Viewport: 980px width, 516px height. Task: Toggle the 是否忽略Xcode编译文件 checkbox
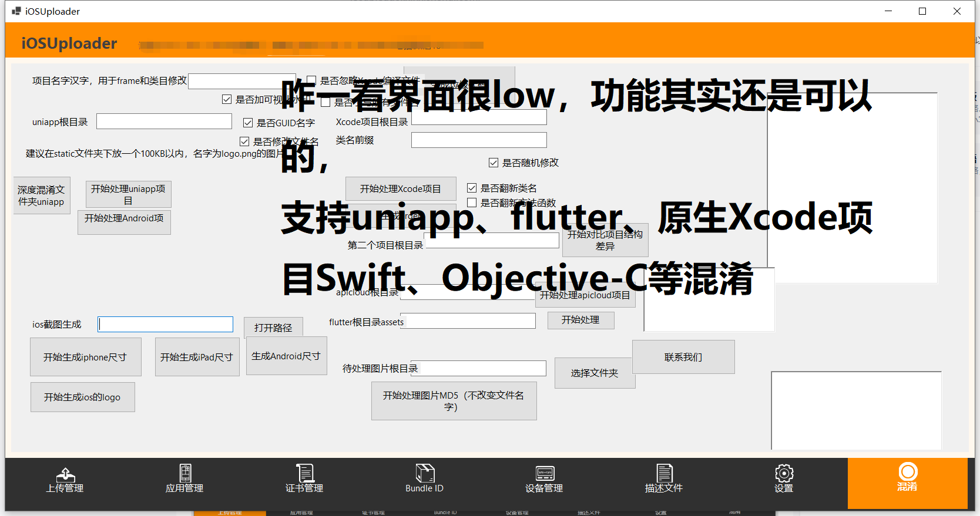pyautogui.click(x=311, y=80)
